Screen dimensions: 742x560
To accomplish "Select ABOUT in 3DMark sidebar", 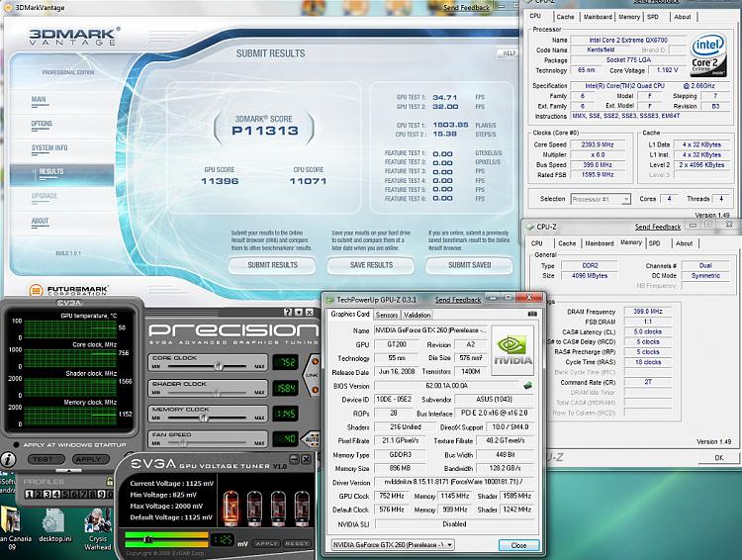I will click(41, 221).
